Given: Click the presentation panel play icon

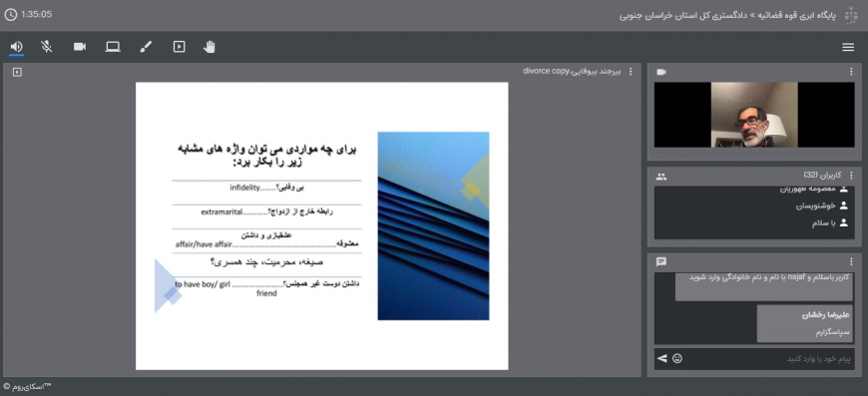Looking at the screenshot, I should tap(17, 72).
